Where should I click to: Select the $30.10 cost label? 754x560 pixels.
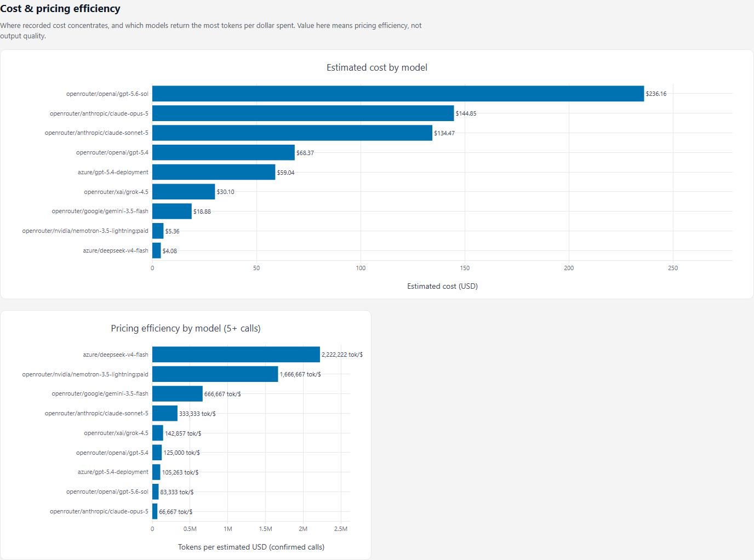click(x=225, y=192)
